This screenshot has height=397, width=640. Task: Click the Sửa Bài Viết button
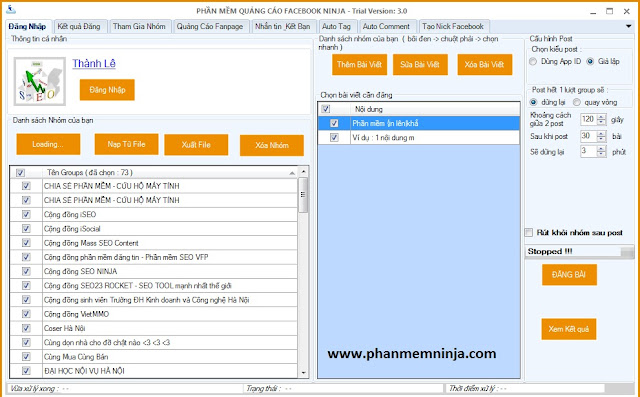pyautogui.click(x=420, y=64)
